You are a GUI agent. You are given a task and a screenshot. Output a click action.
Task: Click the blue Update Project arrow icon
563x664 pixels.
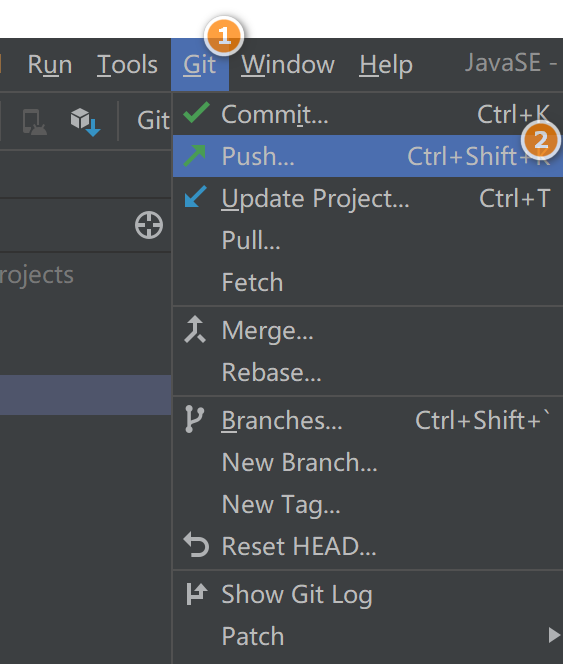point(196,196)
